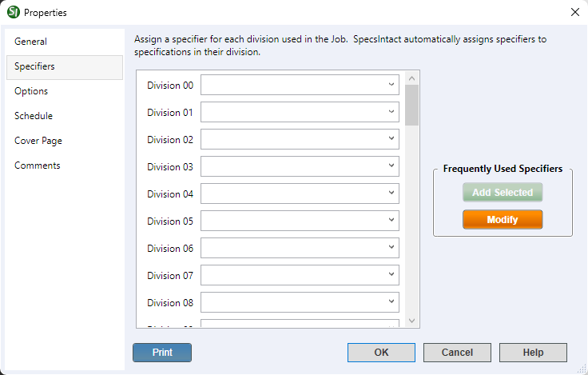Viewport: 588px width, 375px height.
Task: Open the Cover Page tab
Action: coord(38,141)
